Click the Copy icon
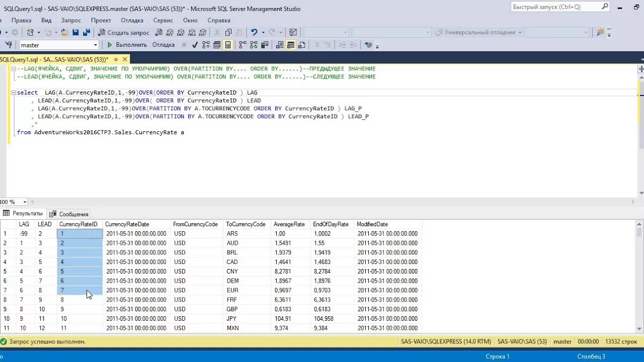The width and height of the screenshot is (644, 362). 228,32
